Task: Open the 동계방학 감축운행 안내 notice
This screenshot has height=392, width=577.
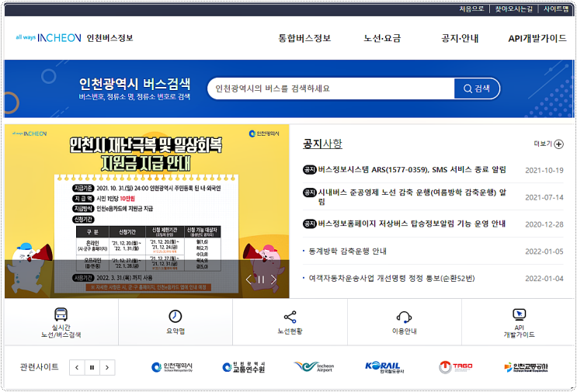Action: click(x=347, y=252)
